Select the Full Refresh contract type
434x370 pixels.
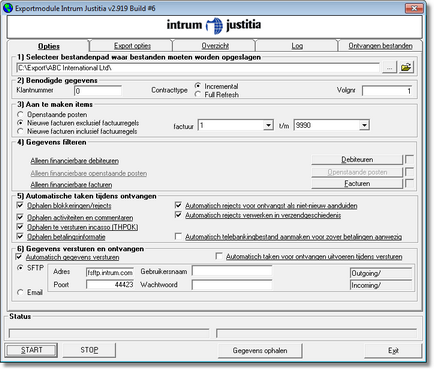pyautogui.click(x=198, y=95)
